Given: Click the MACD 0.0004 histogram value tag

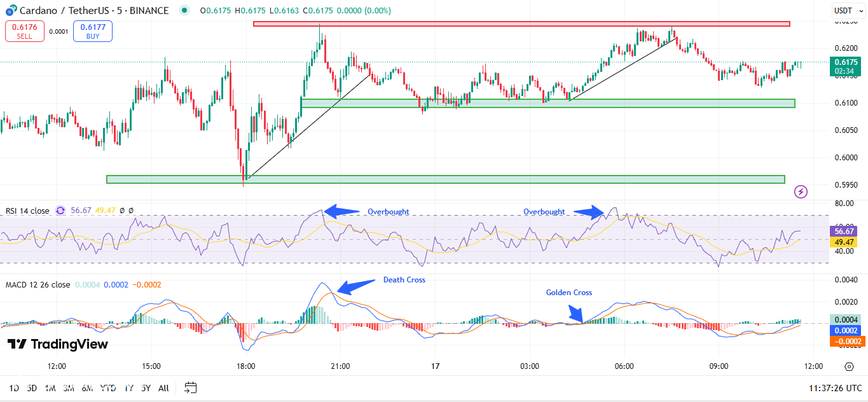Looking at the screenshot, I should pyautogui.click(x=846, y=319).
